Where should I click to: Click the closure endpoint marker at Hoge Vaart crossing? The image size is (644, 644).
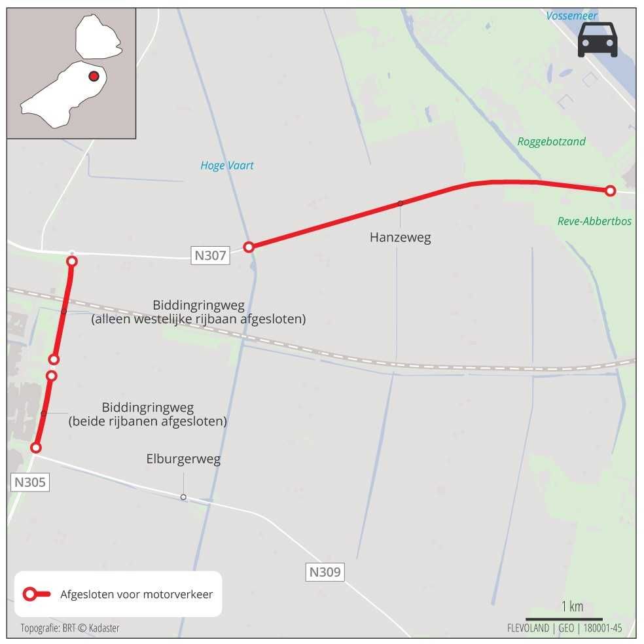pyautogui.click(x=249, y=247)
